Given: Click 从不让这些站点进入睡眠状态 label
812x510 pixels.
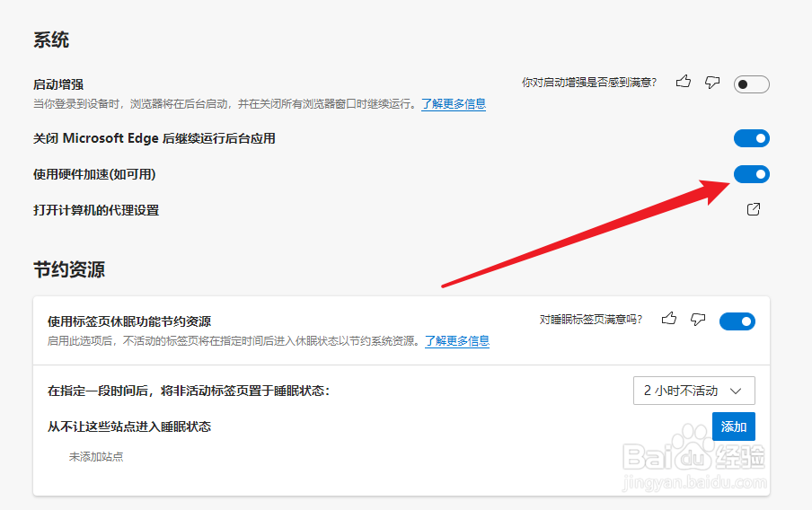Looking at the screenshot, I should click(x=129, y=426).
